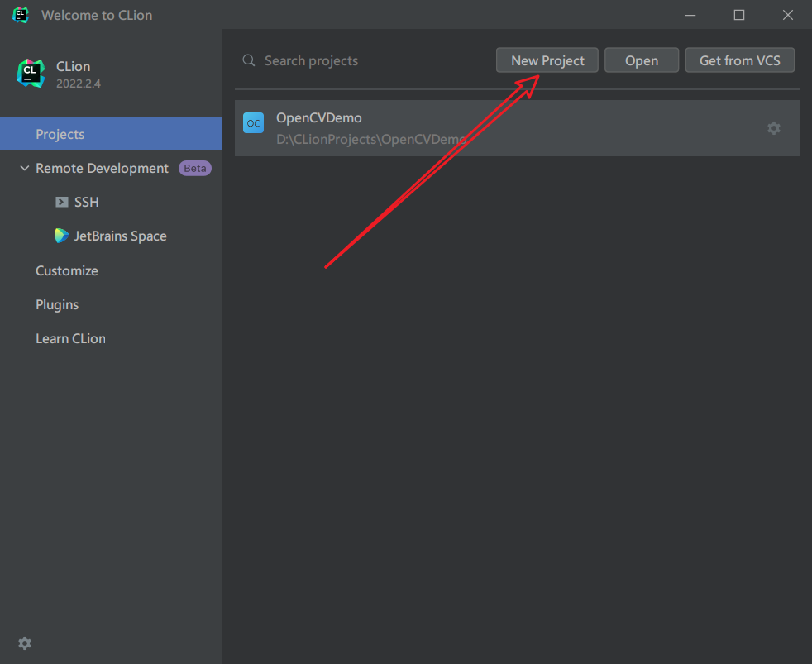Click Get from VCS button
The height and width of the screenshot is (664, 812).
click(739, 60)
